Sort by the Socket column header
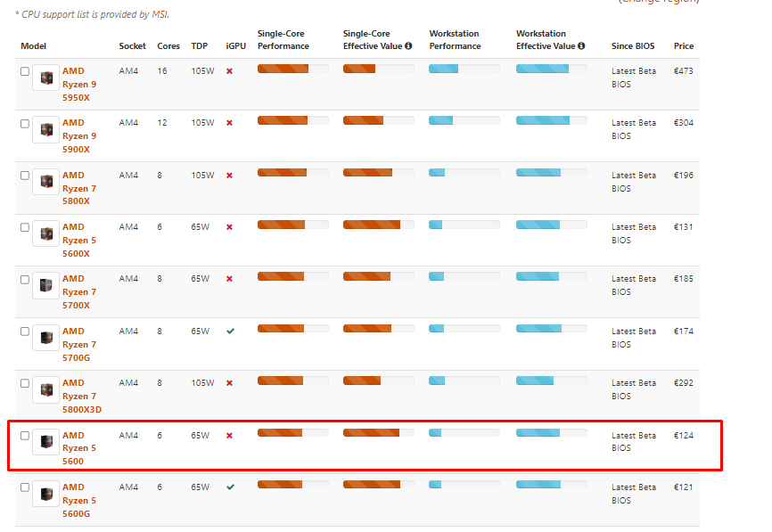 click(x=133, y=46)
